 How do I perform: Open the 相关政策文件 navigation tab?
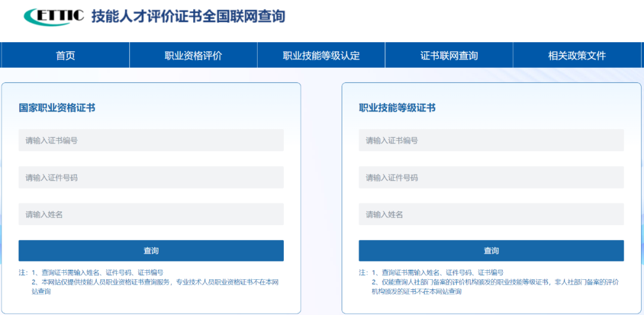[577, 56]
